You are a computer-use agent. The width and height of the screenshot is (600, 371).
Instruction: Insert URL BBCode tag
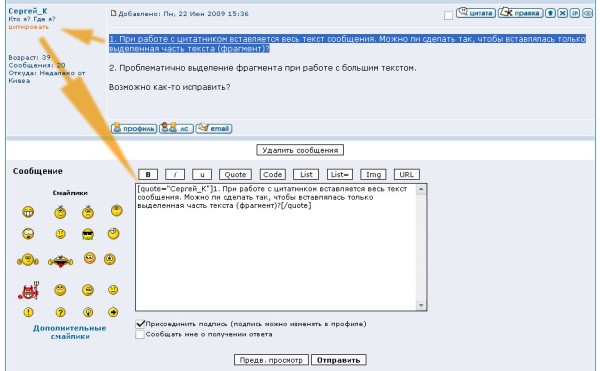407,174
